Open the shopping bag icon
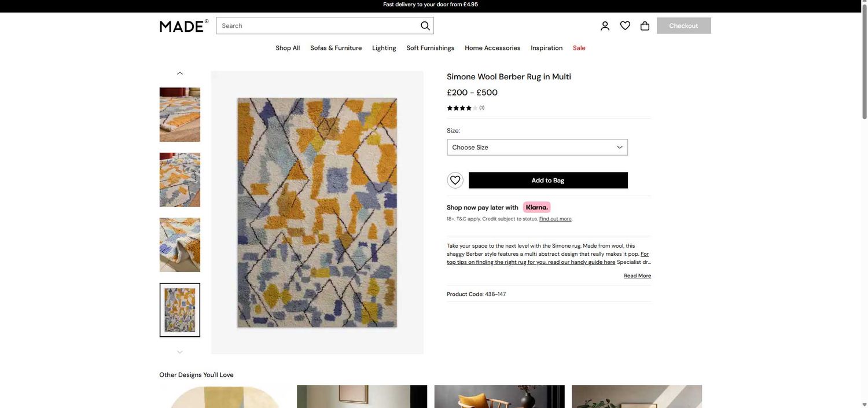The height and width of the screenshot is (408, 868). [645, 25]
